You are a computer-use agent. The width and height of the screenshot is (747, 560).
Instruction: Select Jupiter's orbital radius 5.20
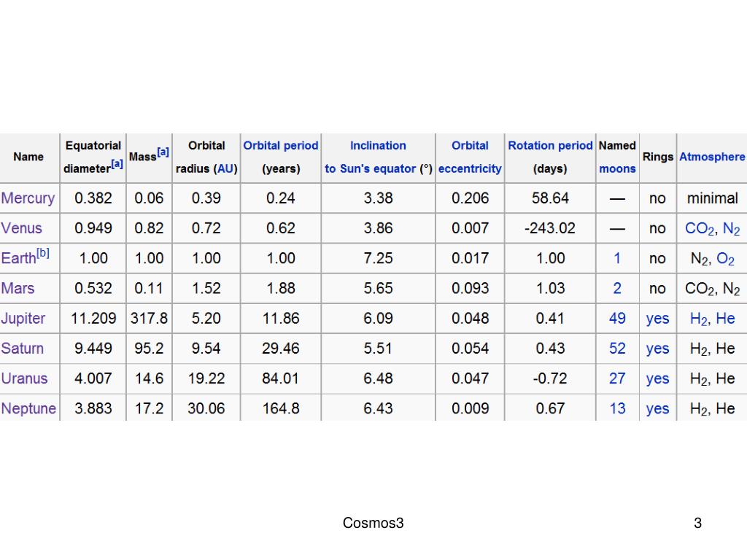point(206,318)
